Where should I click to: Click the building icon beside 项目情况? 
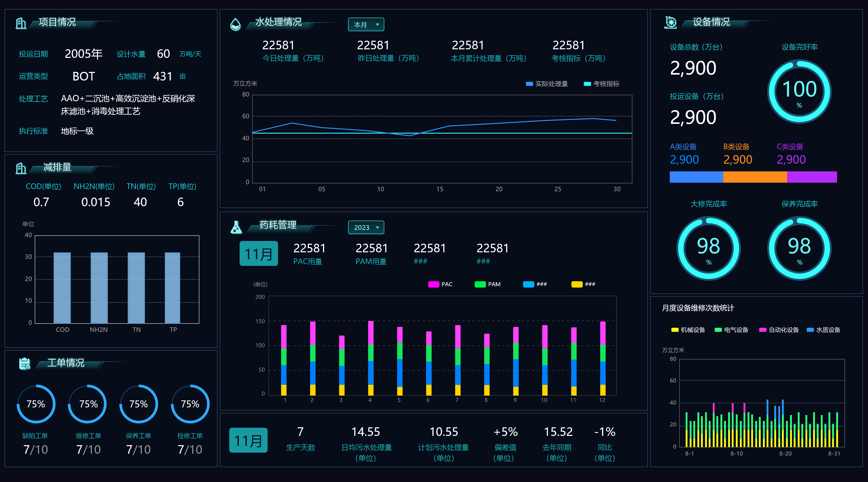pos(21,23)
